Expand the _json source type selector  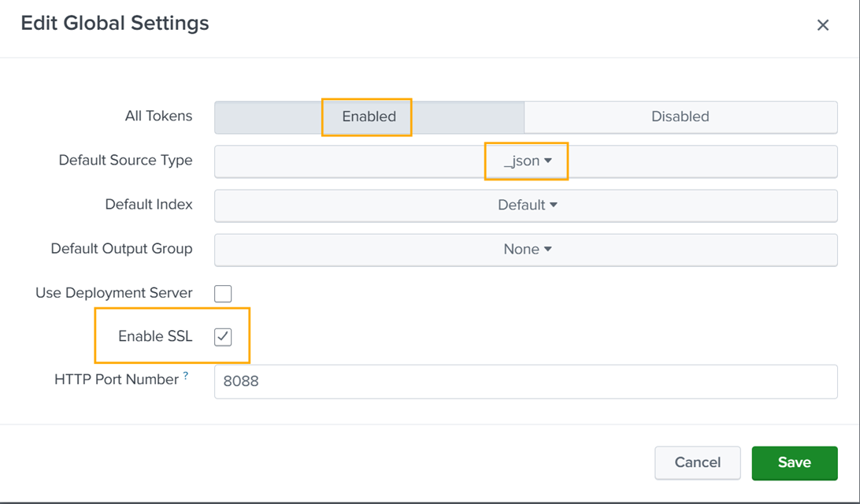click(526, 161)
